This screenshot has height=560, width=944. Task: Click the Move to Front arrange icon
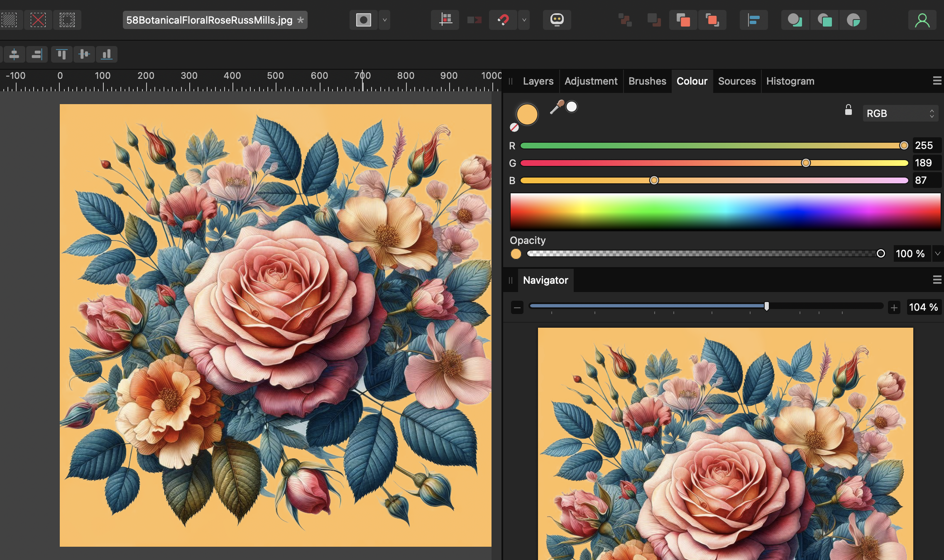(x=712, y=20)
